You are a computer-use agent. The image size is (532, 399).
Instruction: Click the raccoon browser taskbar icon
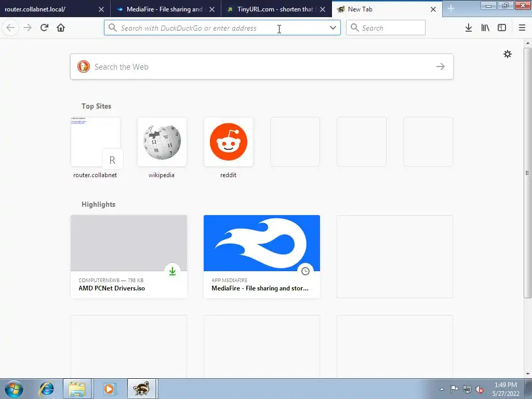[141, 389]
